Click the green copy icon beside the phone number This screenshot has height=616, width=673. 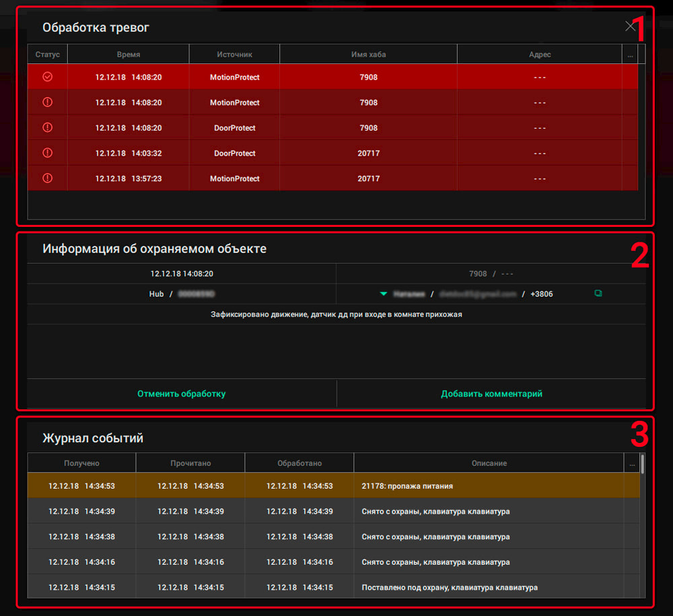point(598,294)
